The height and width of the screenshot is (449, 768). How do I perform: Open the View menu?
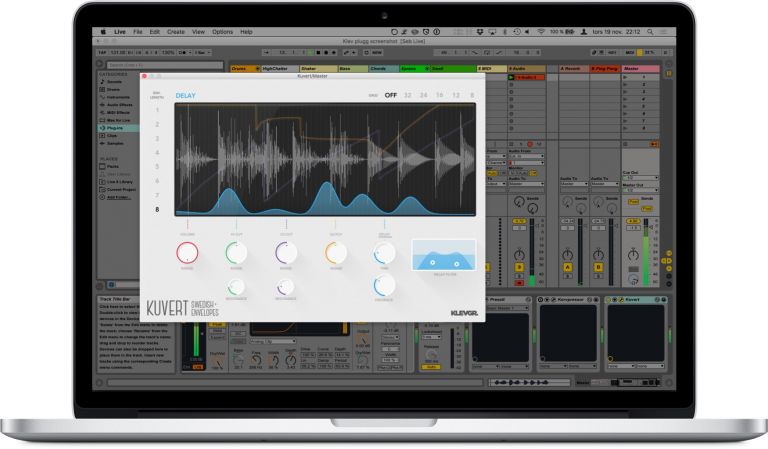click(x=198, y=32)
